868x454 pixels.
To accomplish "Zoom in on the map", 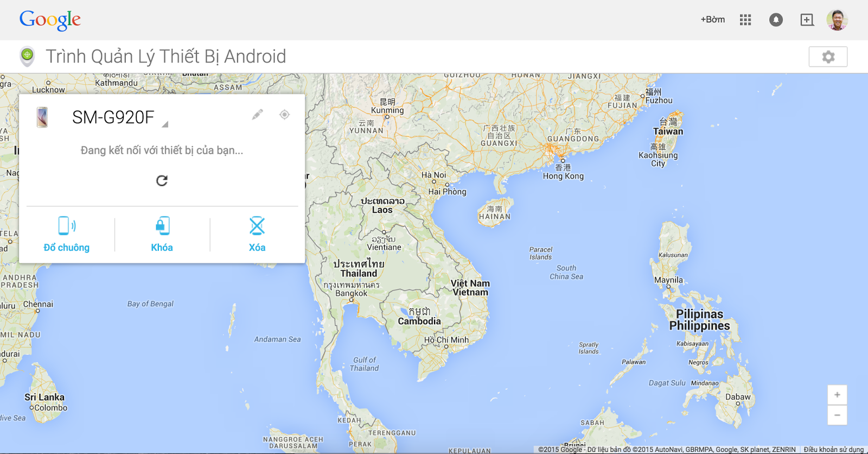I will (837, 395).
